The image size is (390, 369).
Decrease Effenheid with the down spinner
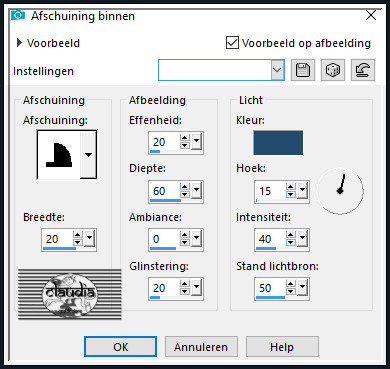pyautogui.click(x=185, y=146)
